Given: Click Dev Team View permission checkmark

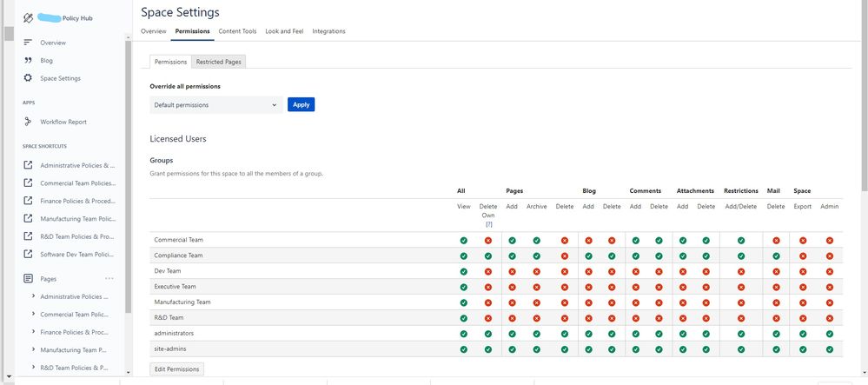Looking at the screenshot, I should coord(463,271).
